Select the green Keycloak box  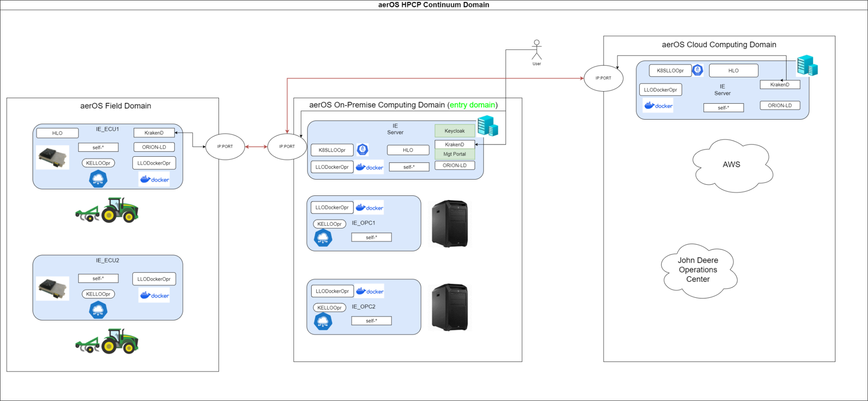[454, 131]
